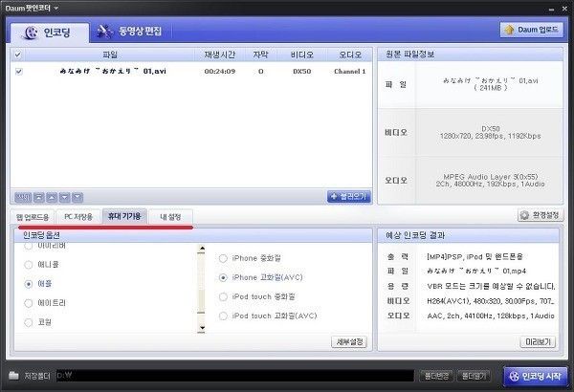The width and height of the screenshot is (574, 392).
Task: Sort by the 파일 column header
Action: (110, 54)
